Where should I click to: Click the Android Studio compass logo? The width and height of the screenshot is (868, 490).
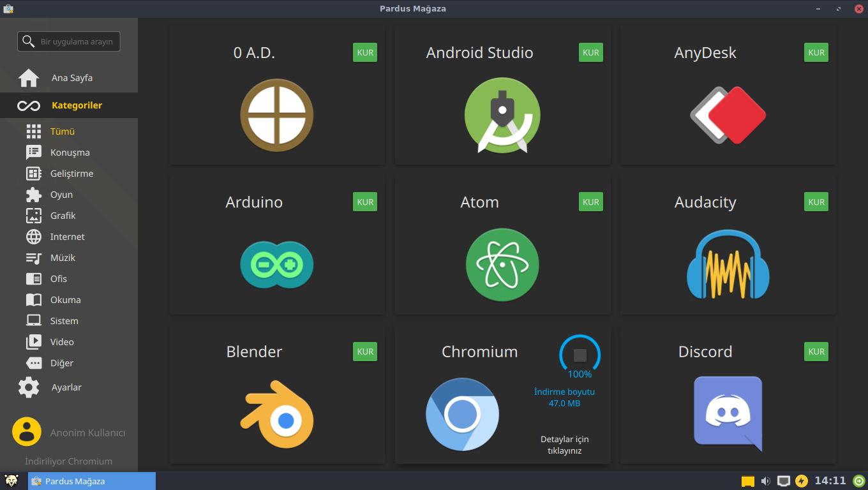coord(502,115)
